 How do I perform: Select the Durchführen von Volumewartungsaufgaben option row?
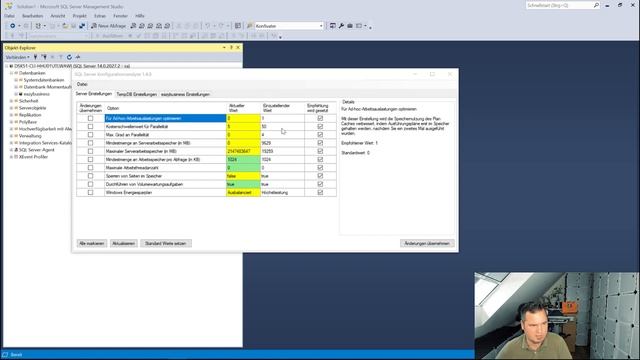point(165,184)
